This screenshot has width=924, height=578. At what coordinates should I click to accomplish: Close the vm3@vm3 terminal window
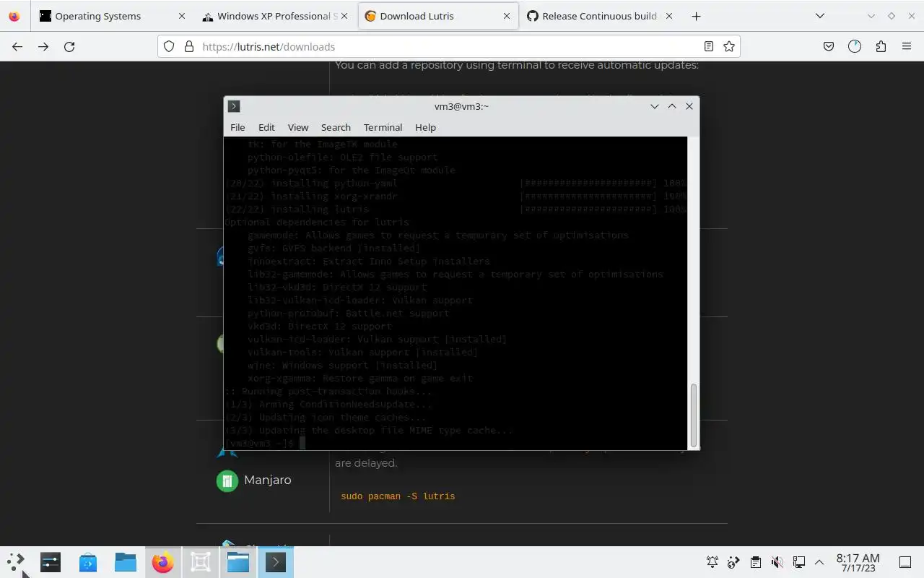(689, 106)
